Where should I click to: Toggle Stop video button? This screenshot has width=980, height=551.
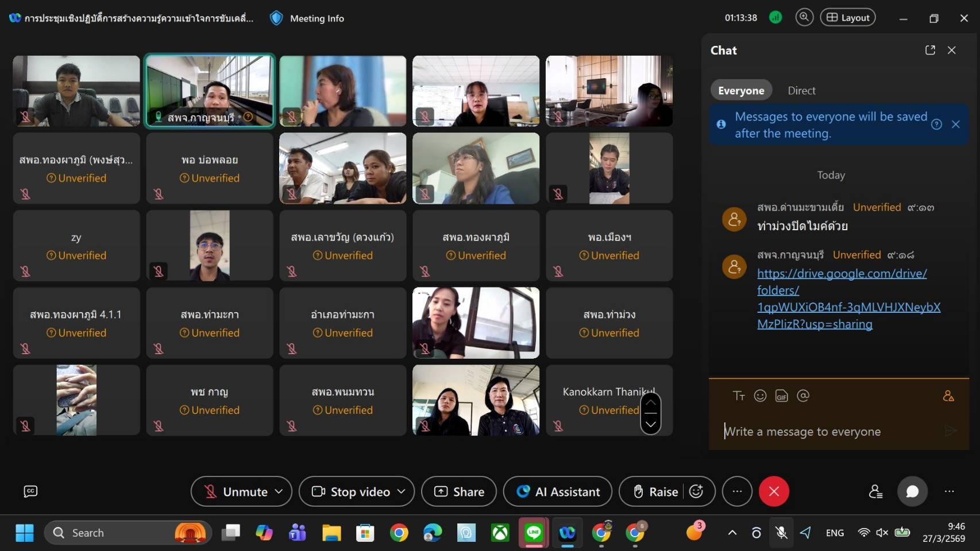(352, 491)
